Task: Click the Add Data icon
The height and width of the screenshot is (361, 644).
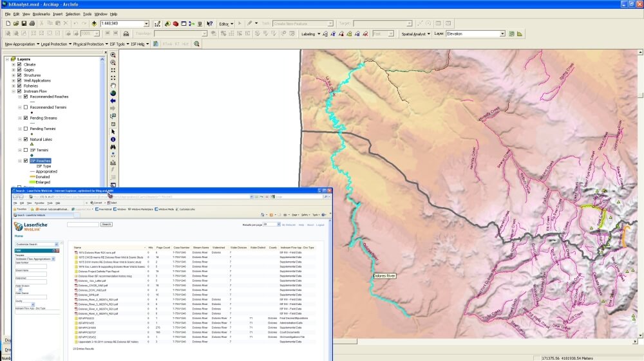Action: [94, 24]
